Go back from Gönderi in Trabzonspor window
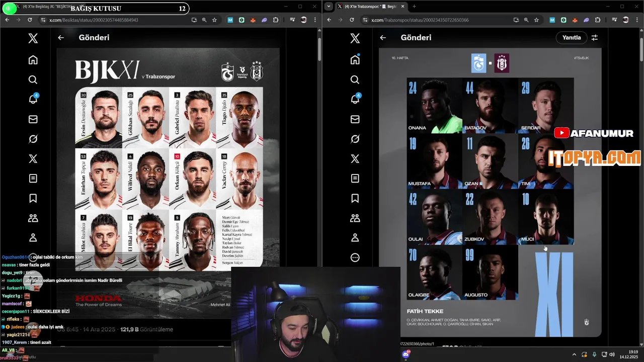This screenshot has height=362, width=644. tap(383, 38)
